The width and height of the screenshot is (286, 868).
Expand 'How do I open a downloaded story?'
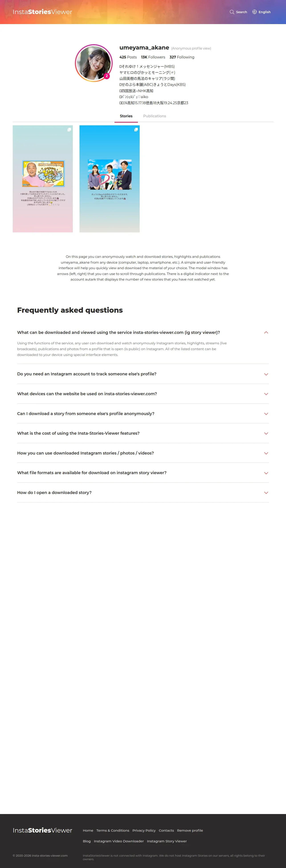[x=266, y=493]
